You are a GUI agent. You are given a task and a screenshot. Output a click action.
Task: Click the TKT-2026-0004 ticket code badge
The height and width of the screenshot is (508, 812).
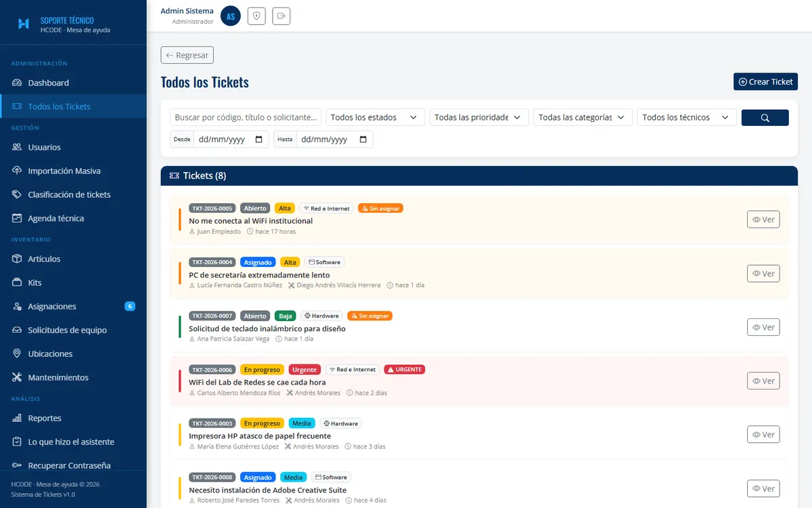coord(212,262)
